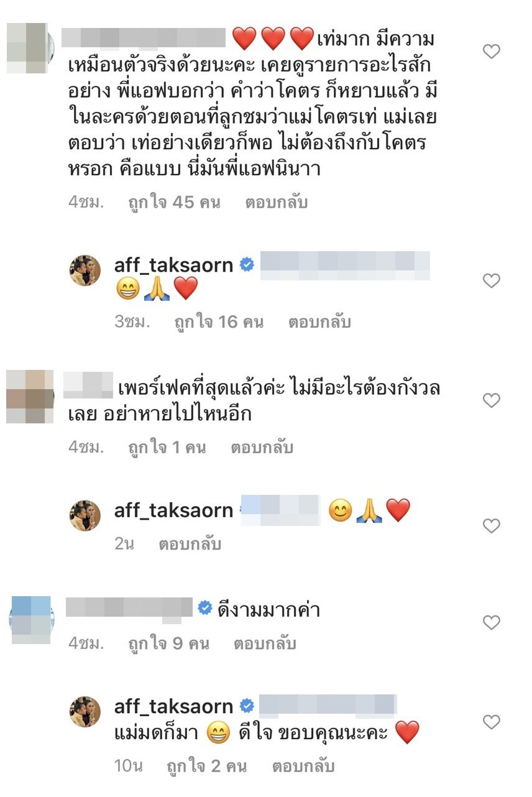Reply to aff_taksaorn's 2-minute-old comment

(x=190, y=544)
